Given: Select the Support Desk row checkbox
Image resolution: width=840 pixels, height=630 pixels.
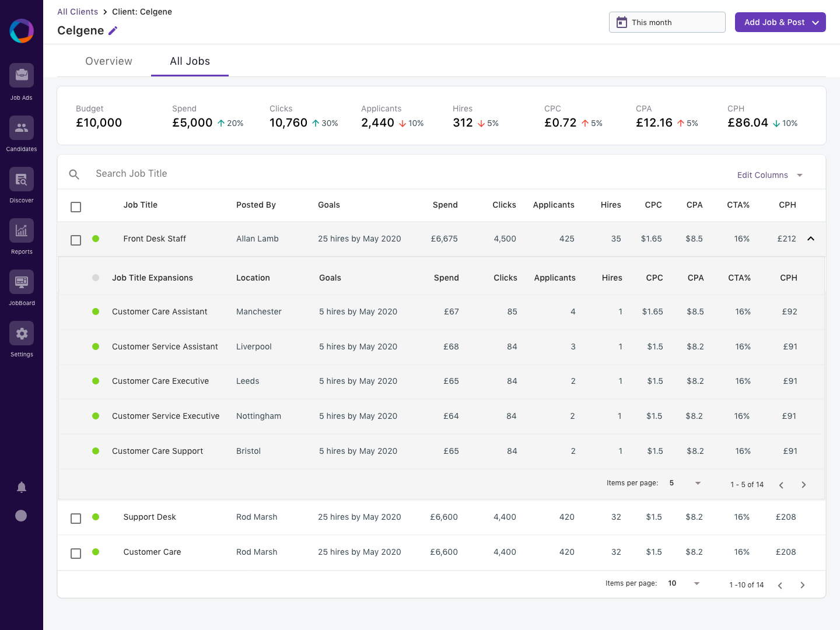Looking at the screenshot, I should tap(76, 519).
